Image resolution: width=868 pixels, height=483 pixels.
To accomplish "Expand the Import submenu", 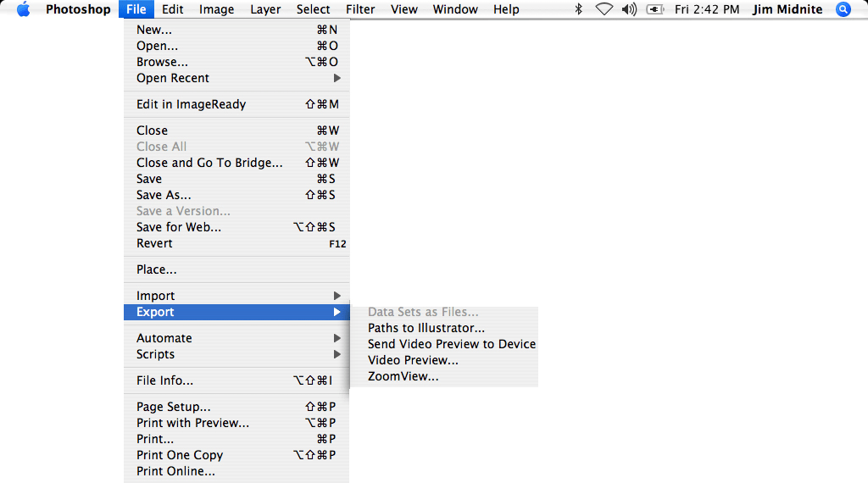I will coord(236,296).
